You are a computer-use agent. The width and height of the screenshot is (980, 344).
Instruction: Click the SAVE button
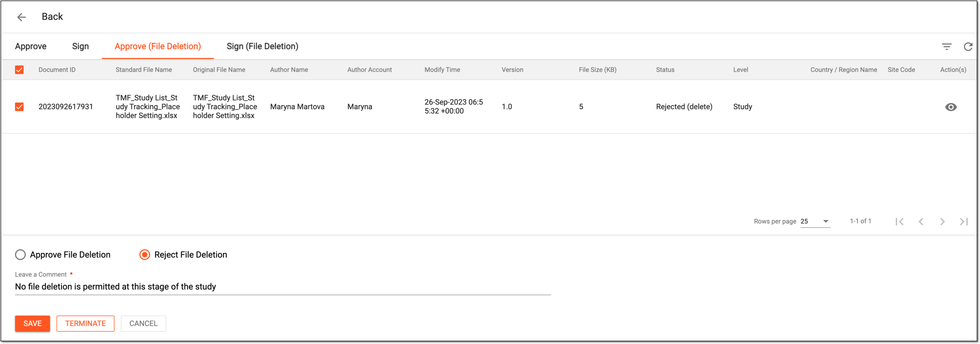33,324
